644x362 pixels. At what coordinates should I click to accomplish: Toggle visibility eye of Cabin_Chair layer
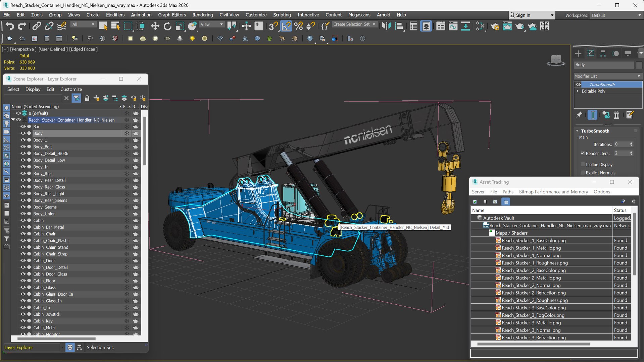tap(23, 234)
